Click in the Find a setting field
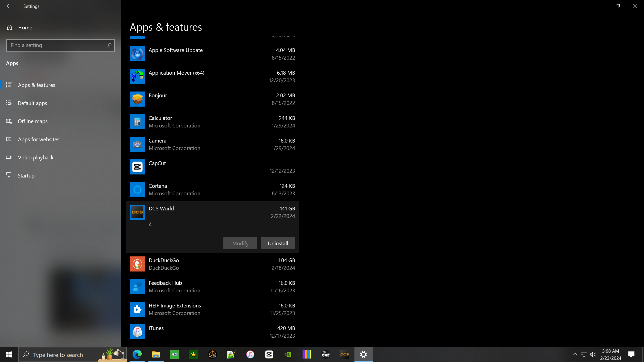The height and width of the screenshot is (362, 644). 60,45
